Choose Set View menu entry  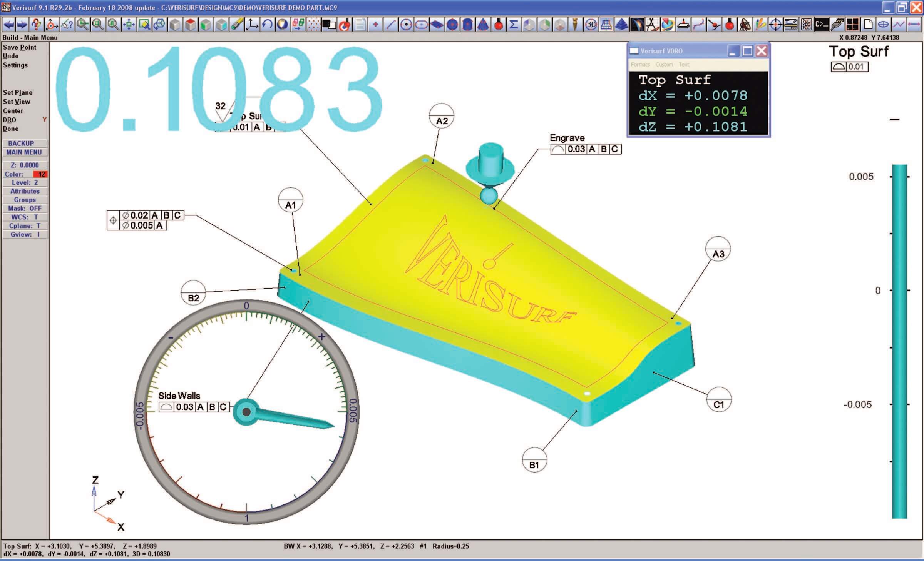17,102
